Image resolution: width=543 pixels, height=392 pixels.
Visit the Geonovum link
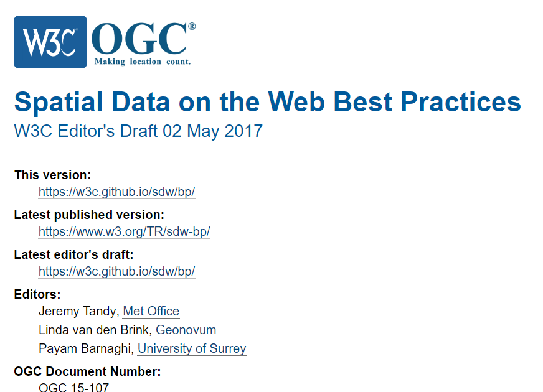[x=186, y=330]
